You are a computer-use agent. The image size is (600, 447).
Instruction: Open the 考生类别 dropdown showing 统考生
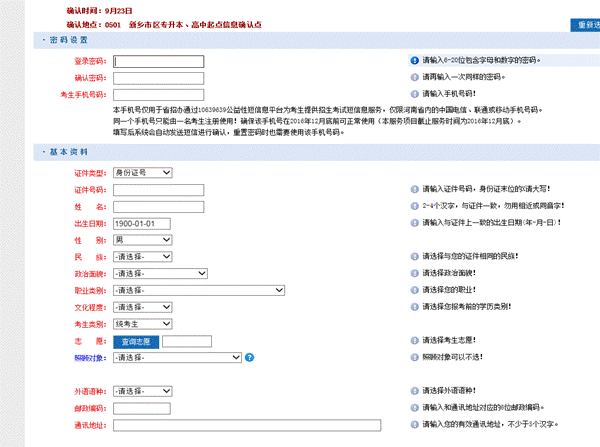pos(142,324)
